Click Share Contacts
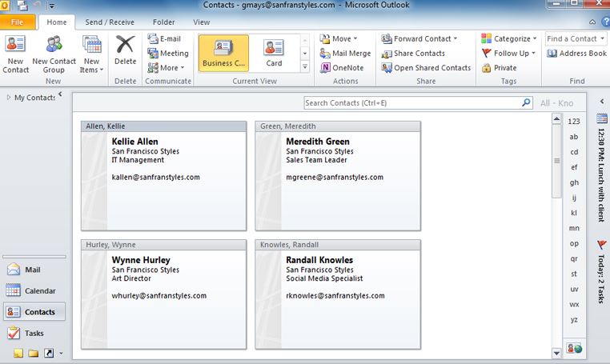This screenshot has height=364, width=610. click(x=413, y=54)
